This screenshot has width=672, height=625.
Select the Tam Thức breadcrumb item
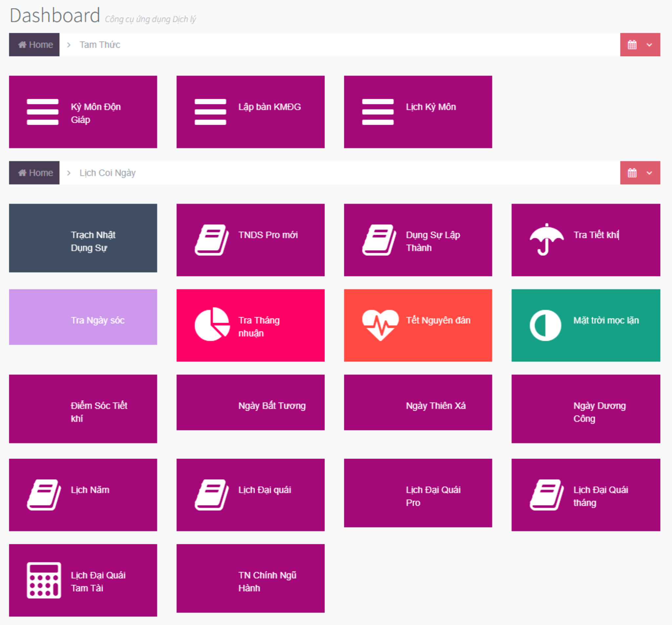coord(100,45)
